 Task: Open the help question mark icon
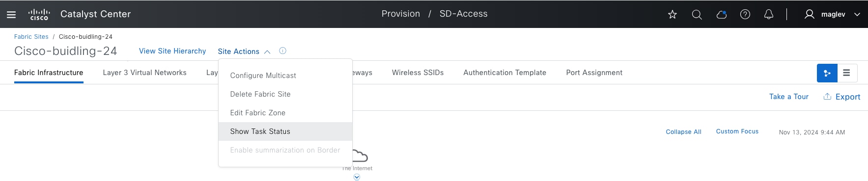pos(745,15)
